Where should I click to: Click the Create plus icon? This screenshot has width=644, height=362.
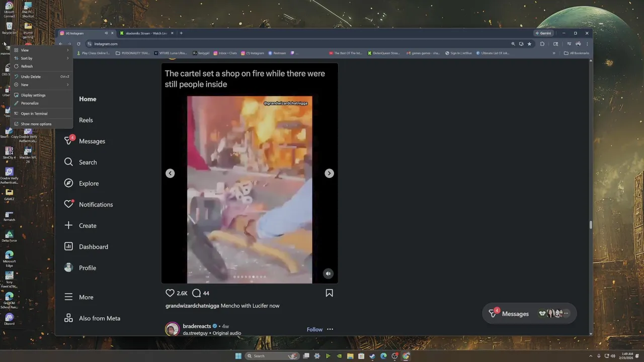pos(68,226)
